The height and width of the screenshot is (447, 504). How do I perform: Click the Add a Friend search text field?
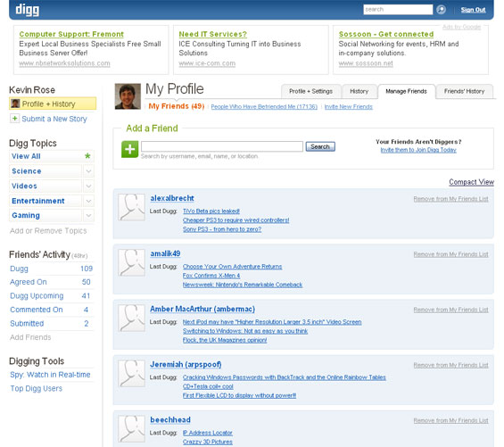[x=222, y=146]
